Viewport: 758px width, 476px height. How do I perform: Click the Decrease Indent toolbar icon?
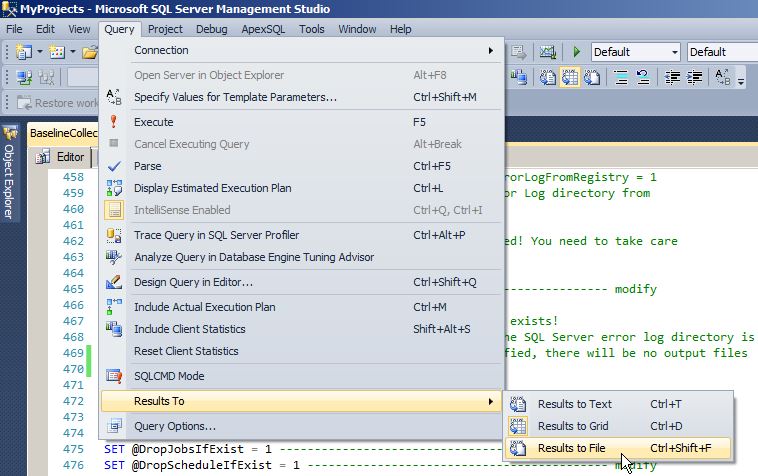coord(672,77)
